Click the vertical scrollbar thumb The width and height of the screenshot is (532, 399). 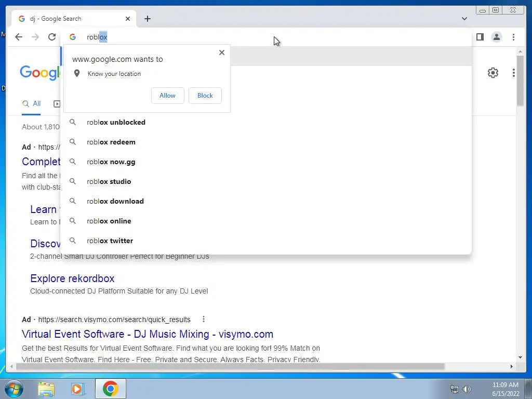tap(520, 81)
